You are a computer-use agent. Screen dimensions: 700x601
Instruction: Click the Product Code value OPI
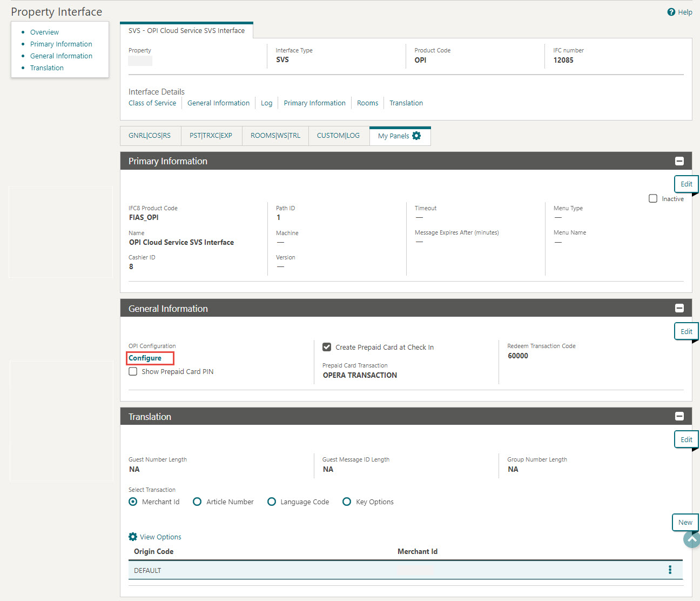pos(420,60)
